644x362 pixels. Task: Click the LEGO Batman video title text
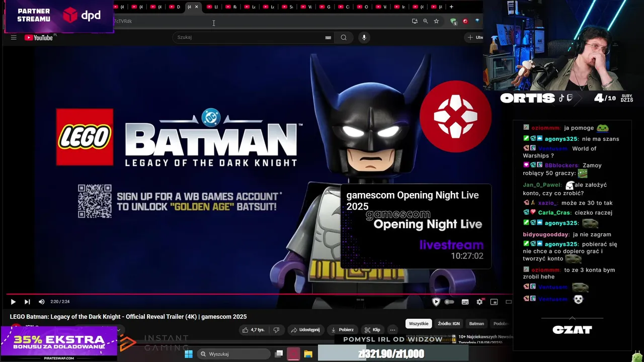[x=128, y=317]
